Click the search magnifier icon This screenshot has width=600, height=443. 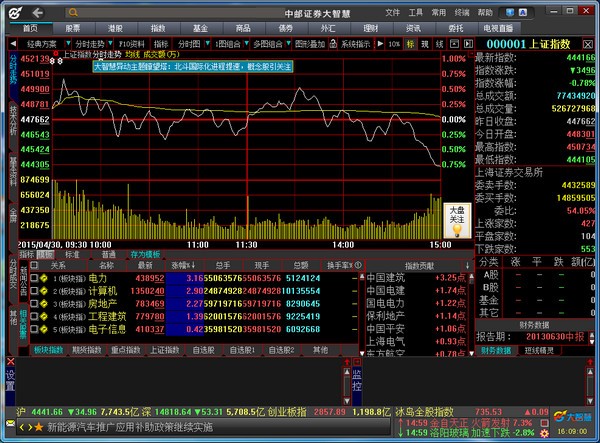73,13
